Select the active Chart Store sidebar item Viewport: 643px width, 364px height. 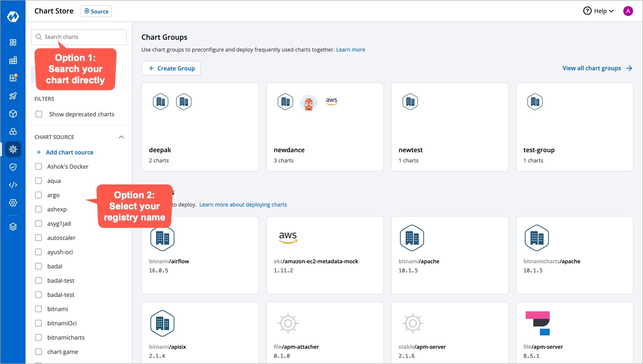[13, 149]
